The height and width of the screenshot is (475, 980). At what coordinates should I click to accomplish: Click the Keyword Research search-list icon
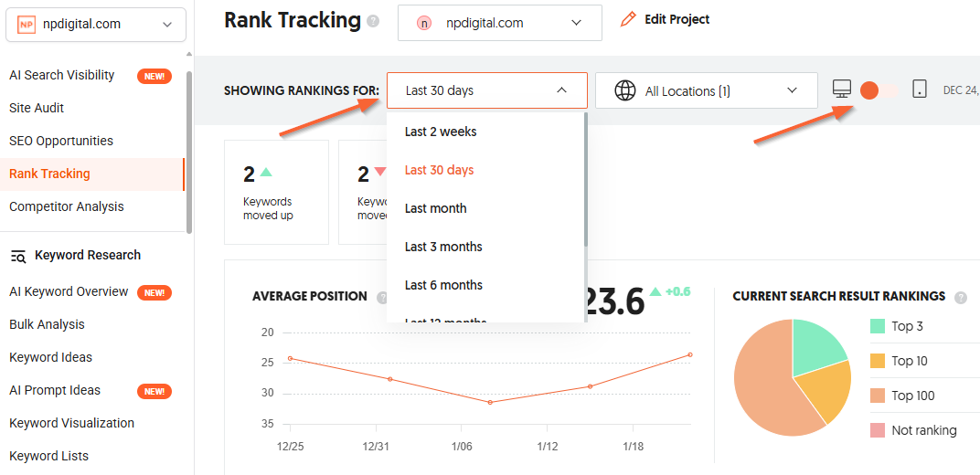pyautogui.click(x=18, y=255)
